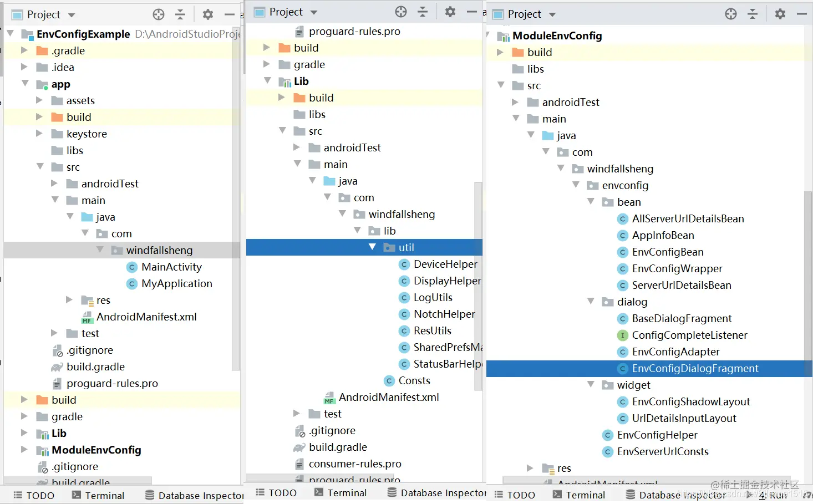Collapse the util package in middle panel

coord(373,247)
